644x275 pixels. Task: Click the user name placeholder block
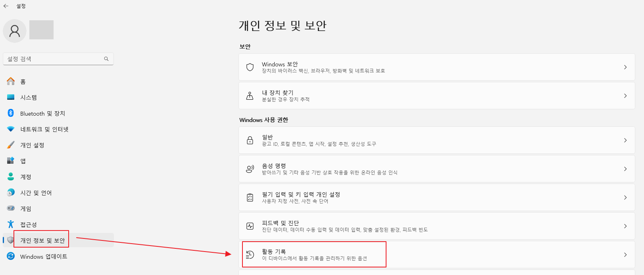[x=41, y=30]
